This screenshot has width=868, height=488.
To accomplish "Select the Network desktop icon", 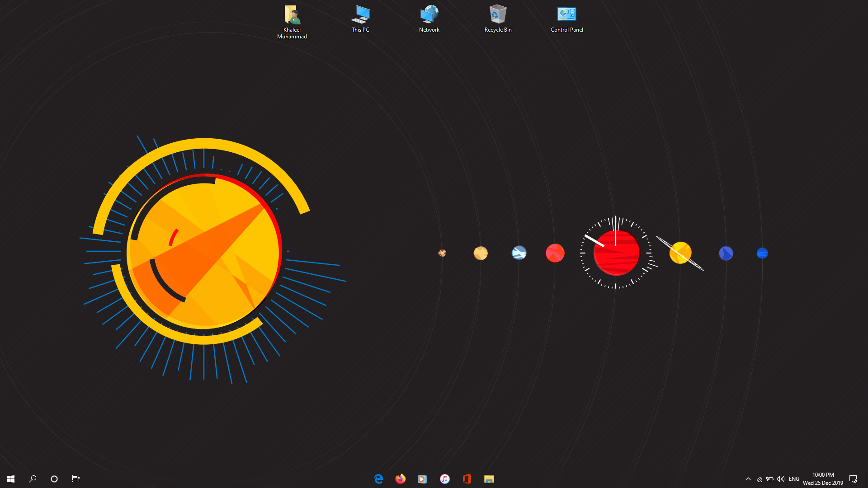I will click(x=429, y=19).
